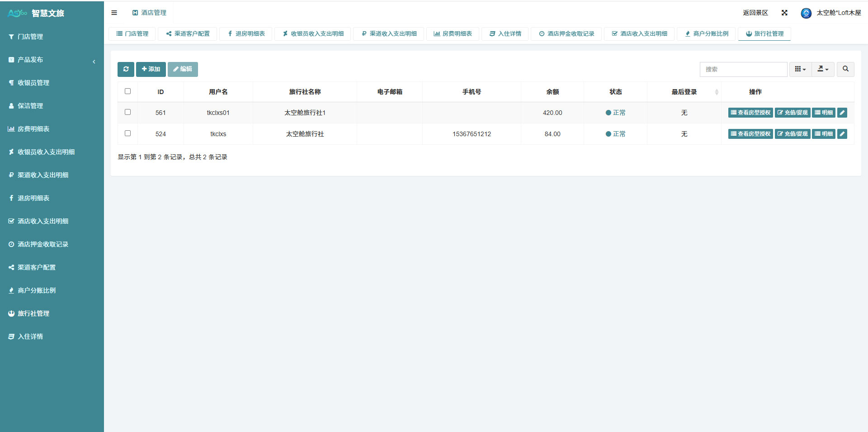Click the 编辑 button
Viewport: 868px width, 432px height.
[183, 69]
